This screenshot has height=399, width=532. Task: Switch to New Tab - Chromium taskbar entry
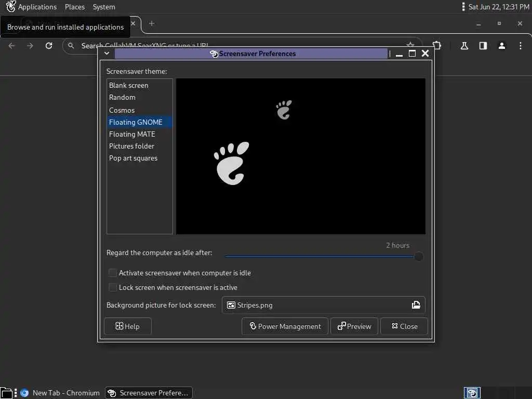click(60, 393)
